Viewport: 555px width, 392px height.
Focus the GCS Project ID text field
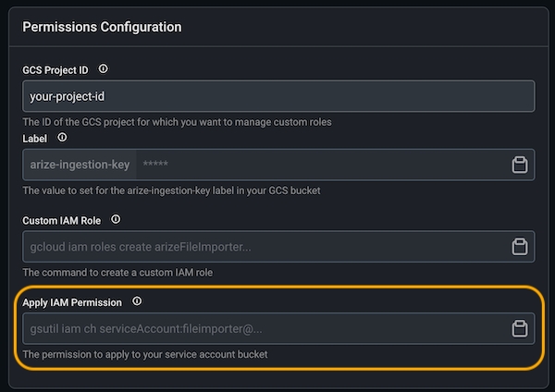click(277, 96)
